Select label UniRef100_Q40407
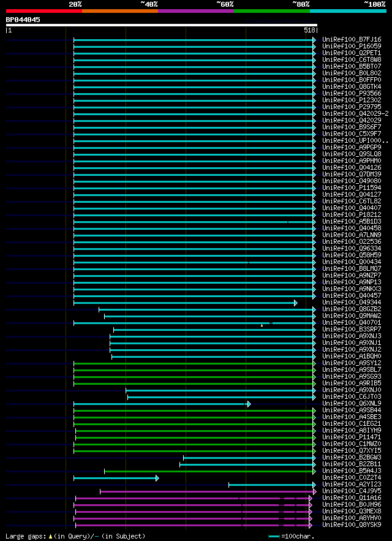Screen dimensions: 392x541 (x=352, y=208)
